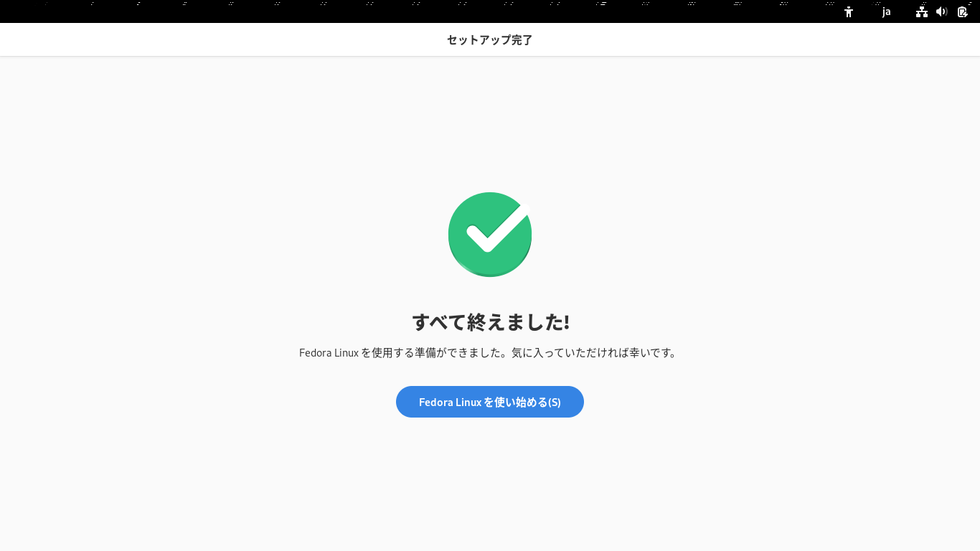Viewport: 980px width, 551px height.
Task: Click the すべて終えました! heading
Action: [x=490, y=322]
